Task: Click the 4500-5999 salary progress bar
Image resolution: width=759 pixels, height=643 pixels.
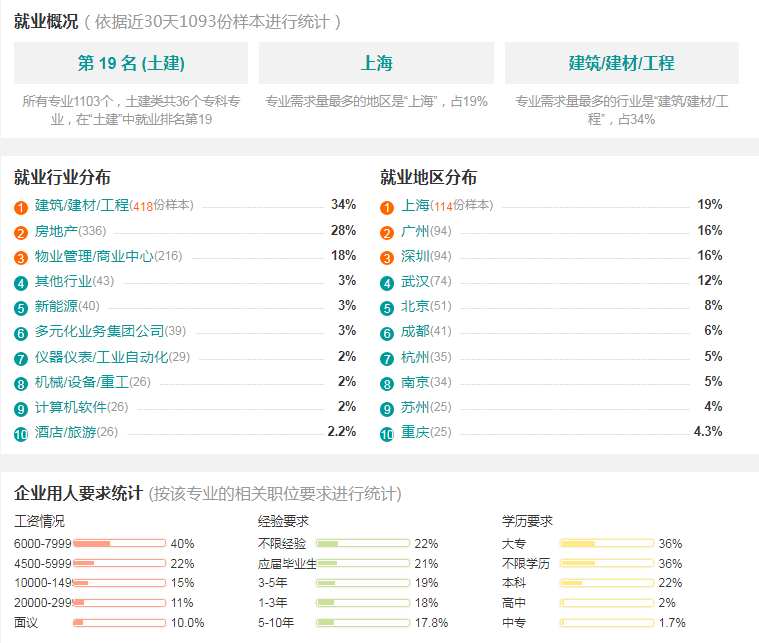Action: tap(119, 563)
